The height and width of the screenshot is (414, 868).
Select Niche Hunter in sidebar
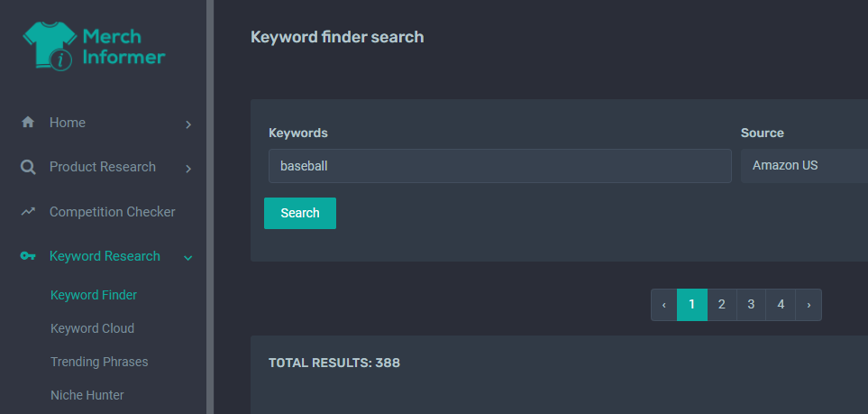(x=87, y=395)
